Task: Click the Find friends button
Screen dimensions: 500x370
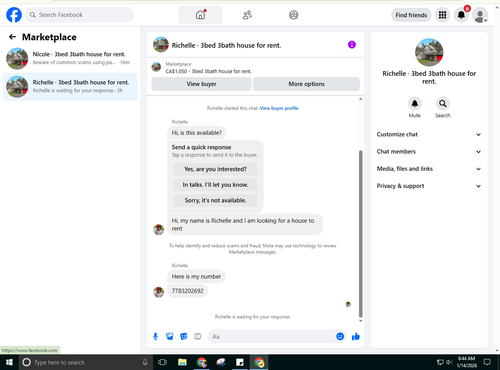Action: 411,15
